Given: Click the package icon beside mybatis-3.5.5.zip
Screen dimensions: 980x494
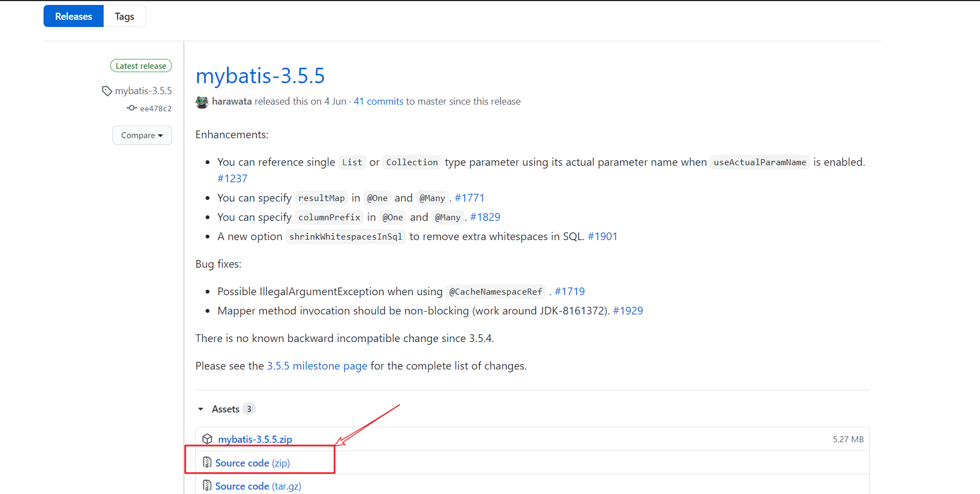Looking at the screenshot, I should [207, 439].
